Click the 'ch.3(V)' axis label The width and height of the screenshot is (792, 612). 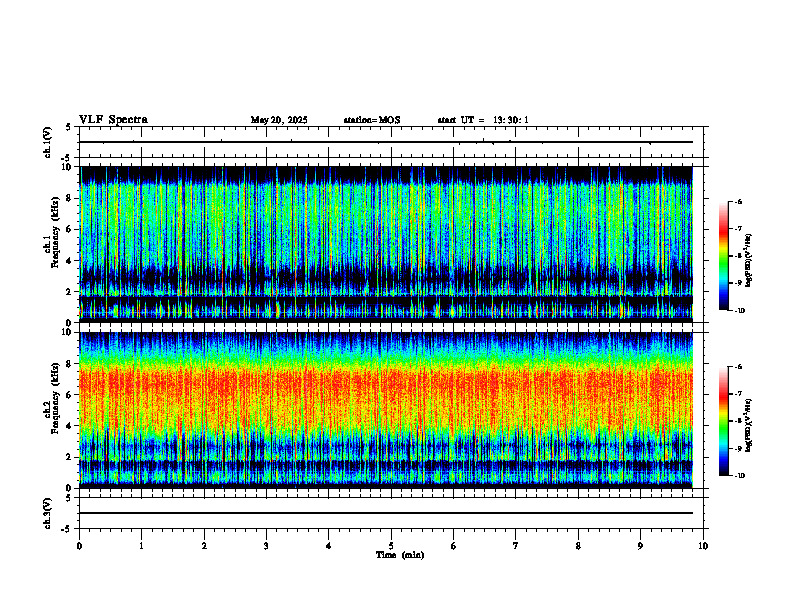(x=48, y=514)
